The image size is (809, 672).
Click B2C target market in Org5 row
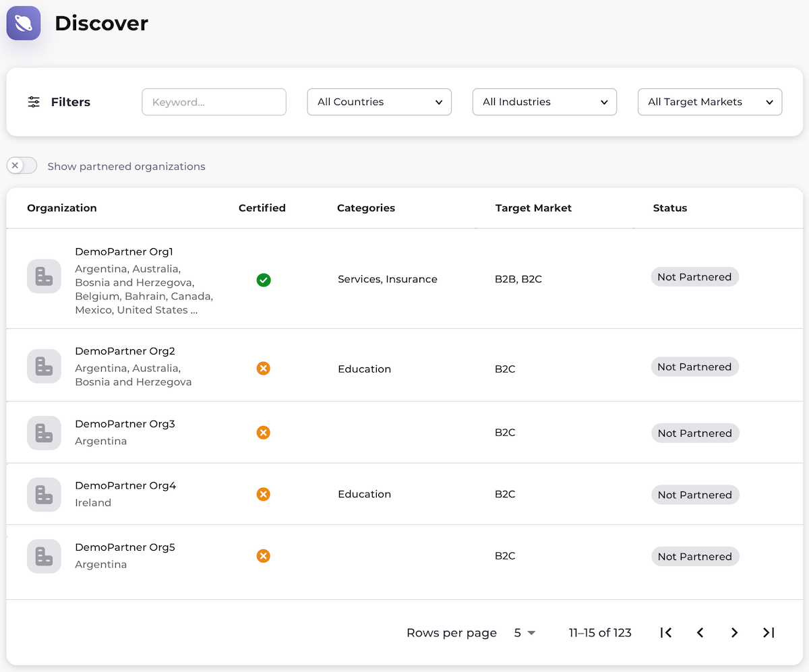[505, 555]
